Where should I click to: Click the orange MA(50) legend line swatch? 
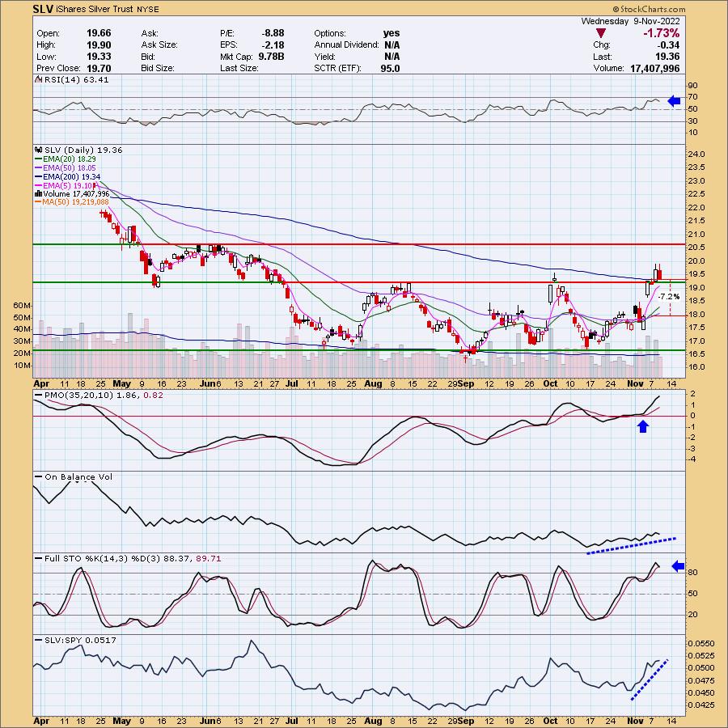point(39,202)
